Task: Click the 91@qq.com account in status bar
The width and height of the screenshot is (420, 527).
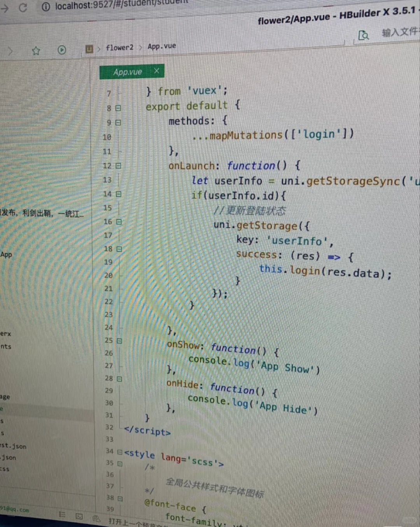Action: pos(14,509)
